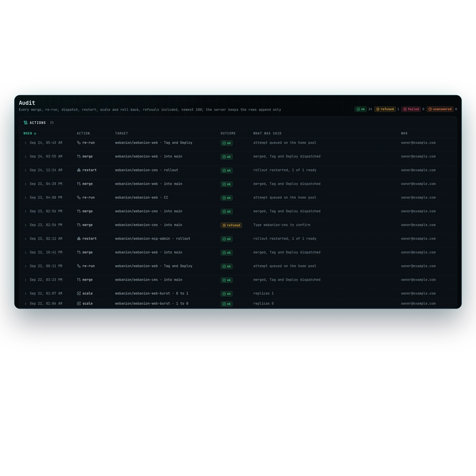Click the merge icon in the Sep 24, 03:55 AM row
The image size is (476, 476).
coord(79,156)
